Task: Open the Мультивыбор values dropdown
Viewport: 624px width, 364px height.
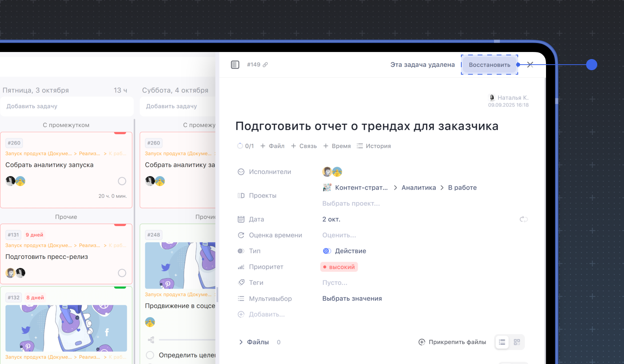Action: pos(352,299)
